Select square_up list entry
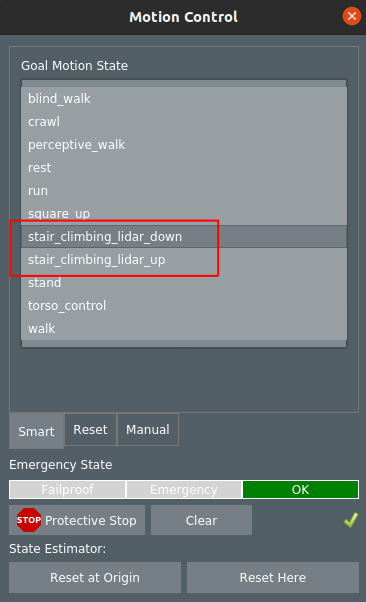This screenshot has width=366, height=602. (x=184, y=213)
